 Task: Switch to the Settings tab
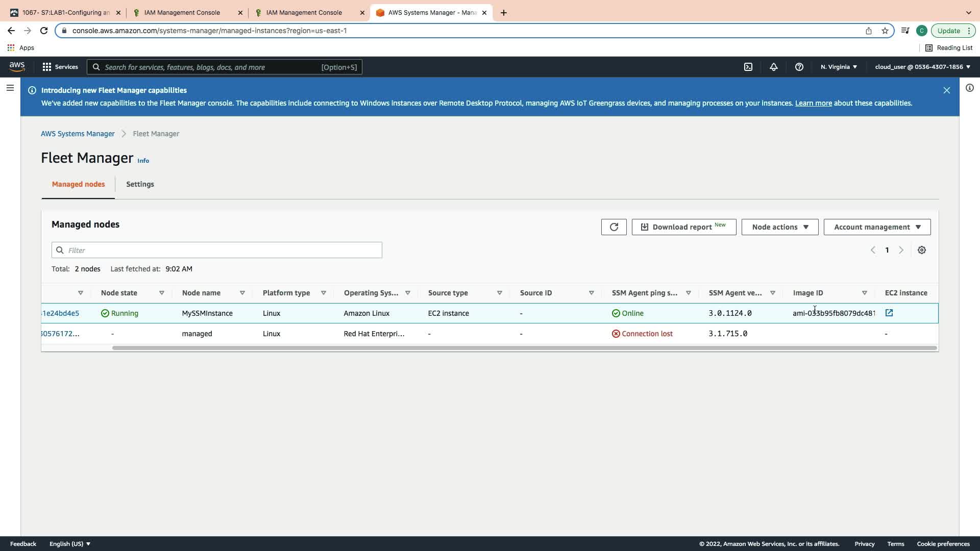pyautogui.click(x=140, y=184)
